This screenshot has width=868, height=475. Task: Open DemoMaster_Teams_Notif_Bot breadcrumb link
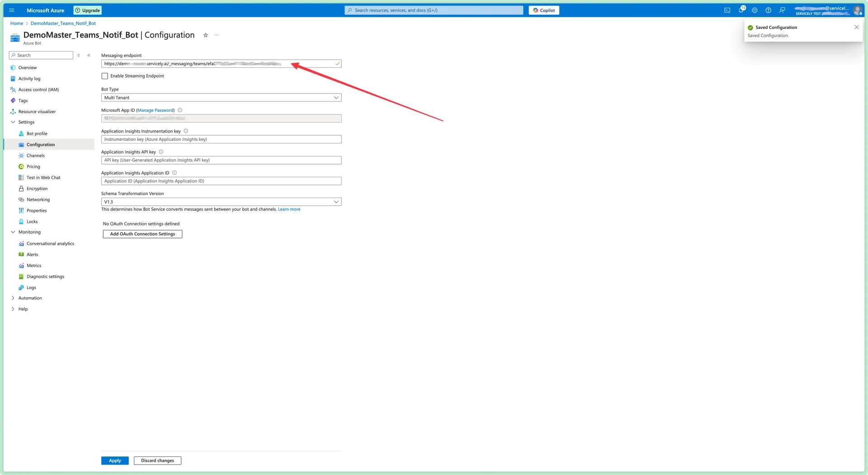pos(63,24)
